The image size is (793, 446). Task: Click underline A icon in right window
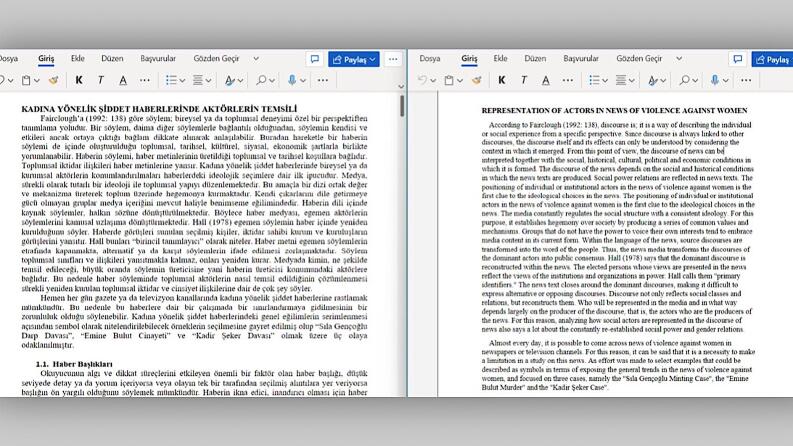coord(546,80)
